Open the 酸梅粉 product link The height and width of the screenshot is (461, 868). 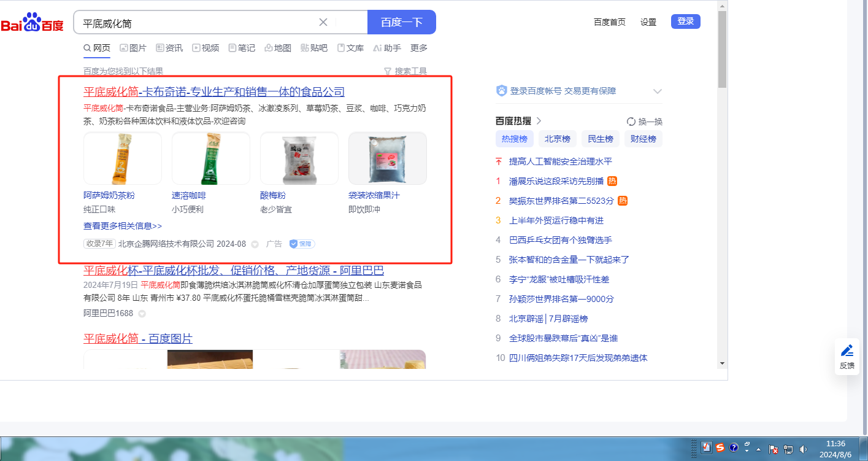click(273, 195)
